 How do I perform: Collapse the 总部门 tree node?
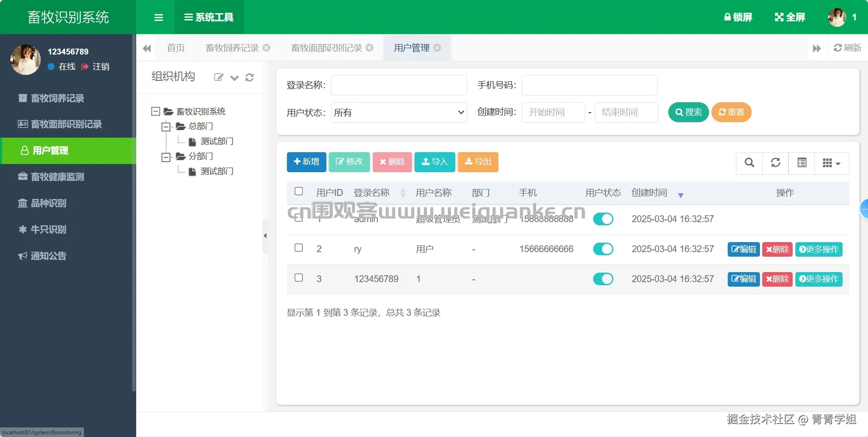click(166, 127)
